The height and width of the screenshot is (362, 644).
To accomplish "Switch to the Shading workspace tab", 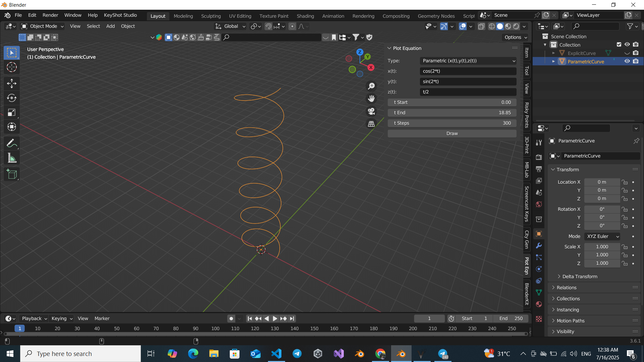I will pyautogui.click(x=305, y=16).
